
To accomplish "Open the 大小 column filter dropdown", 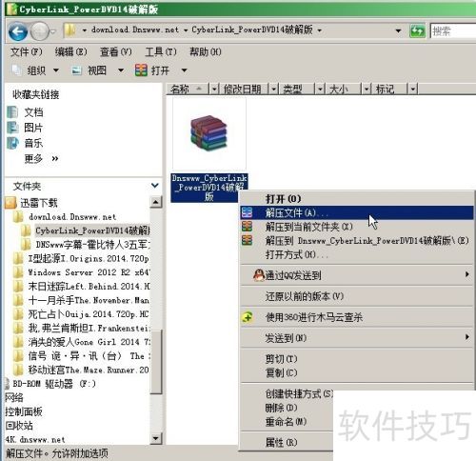I will [x=367, y=90].
